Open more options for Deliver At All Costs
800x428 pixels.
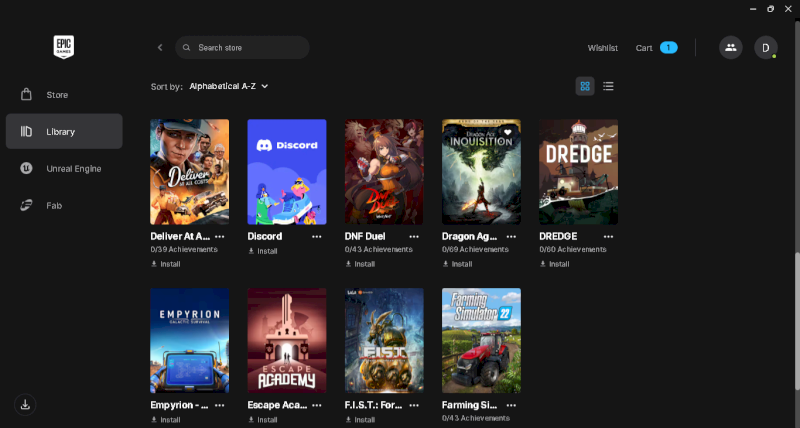[219, 237]
